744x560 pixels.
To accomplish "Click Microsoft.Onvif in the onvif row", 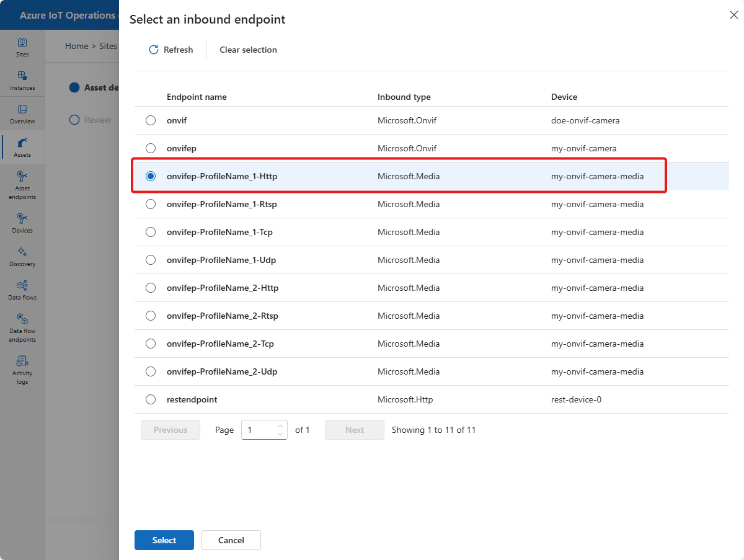I will (407, 120).
